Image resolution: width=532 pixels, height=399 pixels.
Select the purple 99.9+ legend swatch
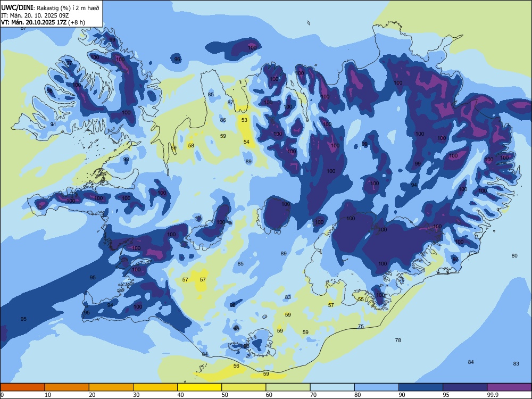(509, 387)
